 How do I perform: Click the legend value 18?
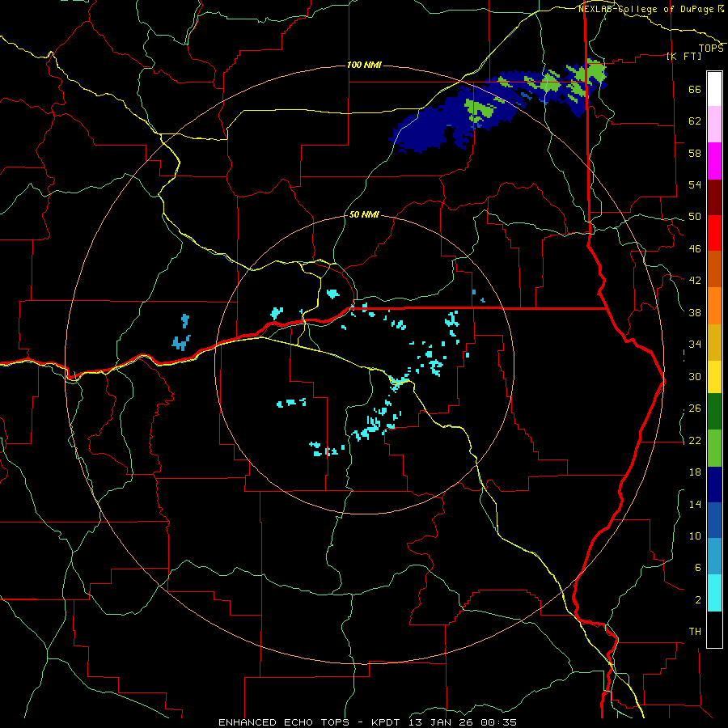pyautogui.click(x=695, y=472)
